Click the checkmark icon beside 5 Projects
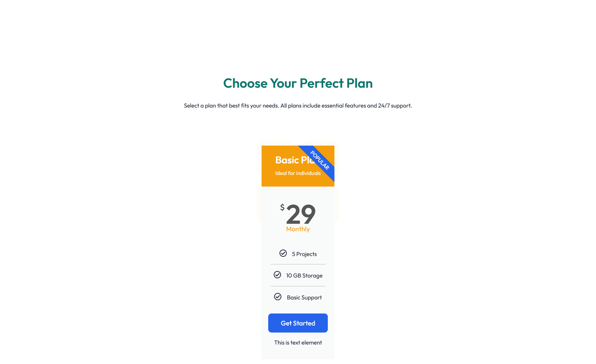This screenshot has width=596, height=364. coord(283,253)
